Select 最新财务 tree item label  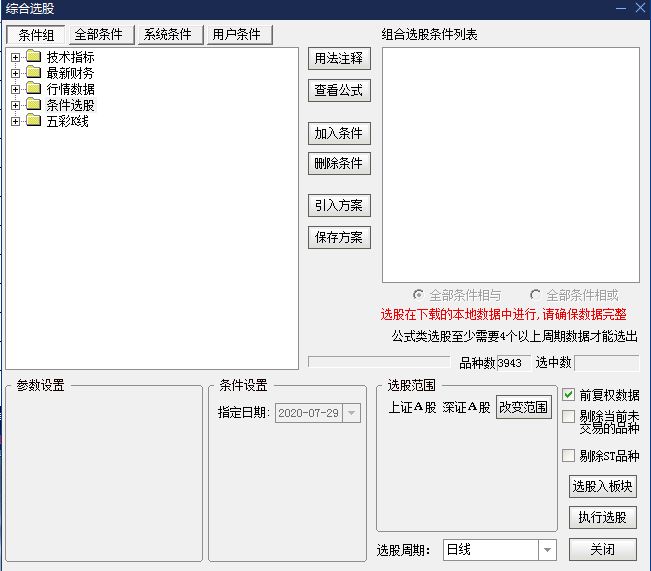coord(71,73)
